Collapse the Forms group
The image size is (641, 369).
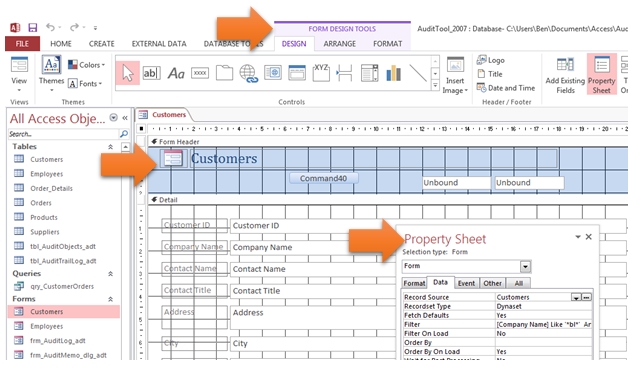110,299
